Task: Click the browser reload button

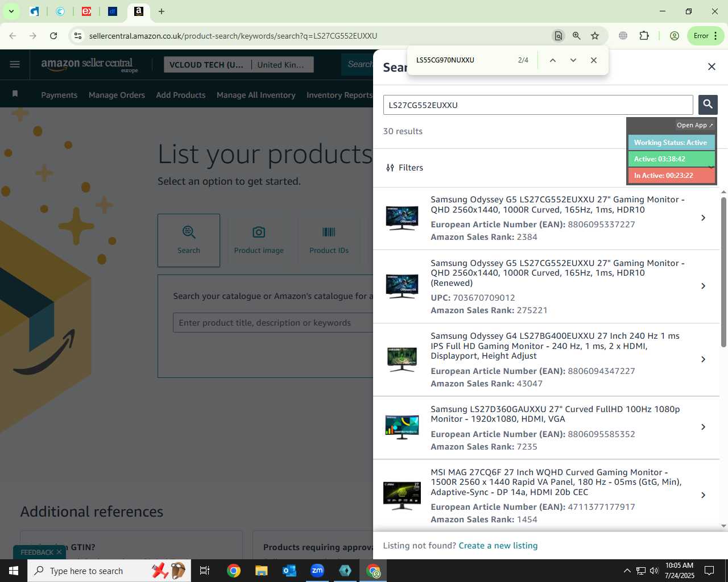Action: (x=53, y=36)
